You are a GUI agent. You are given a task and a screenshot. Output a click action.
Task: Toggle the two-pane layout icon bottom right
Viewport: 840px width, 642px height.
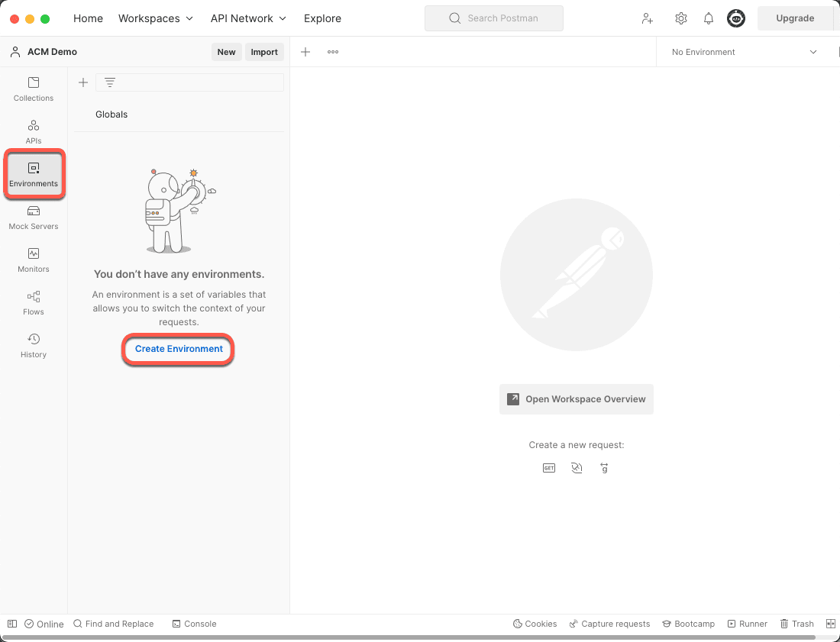(x=829, y=624)
